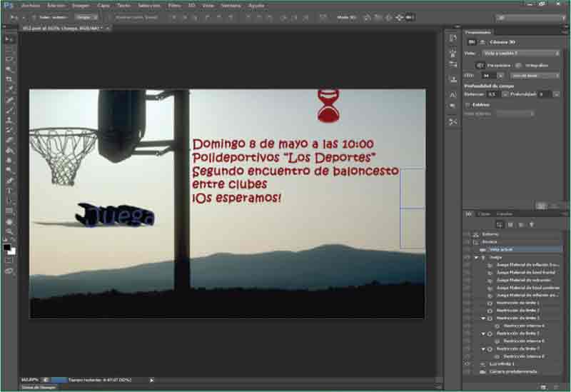The height and width of the screenshot is (392, 571).
Task: Enable the Estéreo checkbox
Action: [467, 104]
